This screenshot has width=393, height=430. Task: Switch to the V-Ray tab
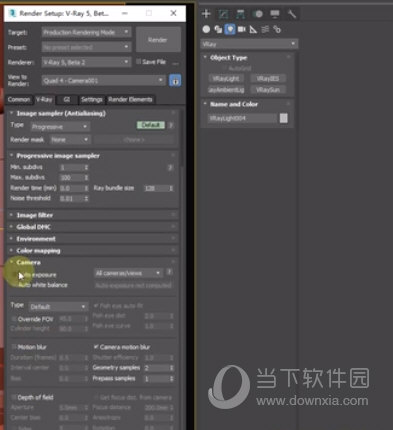pyautogui.click(x=44, y=99)
